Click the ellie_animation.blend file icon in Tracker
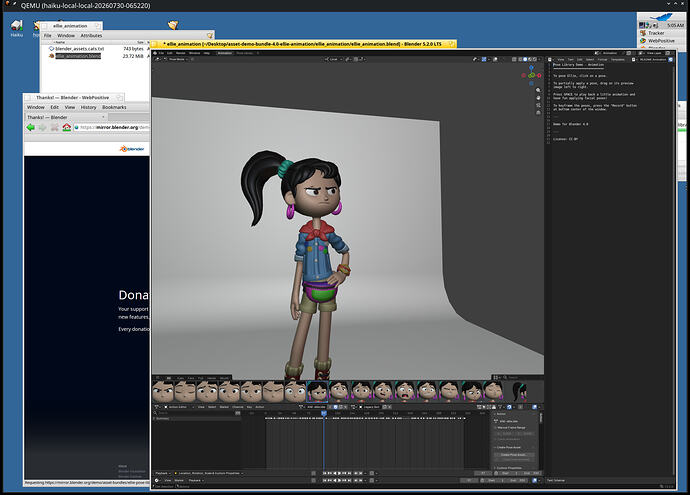 51,56
